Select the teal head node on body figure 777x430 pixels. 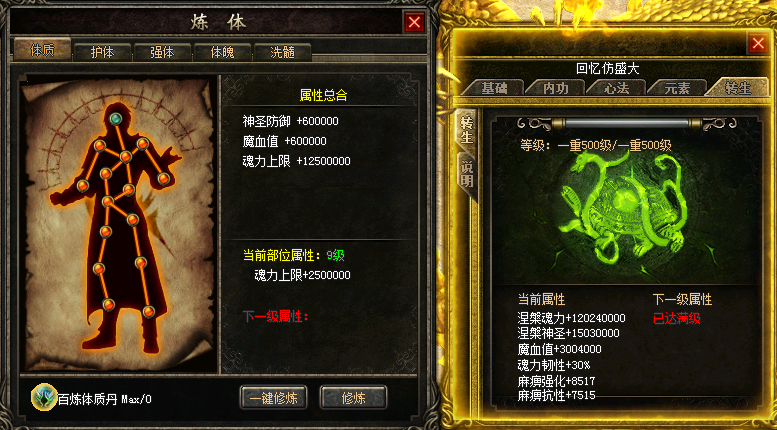pyautogui.click(x=115, y=118)
